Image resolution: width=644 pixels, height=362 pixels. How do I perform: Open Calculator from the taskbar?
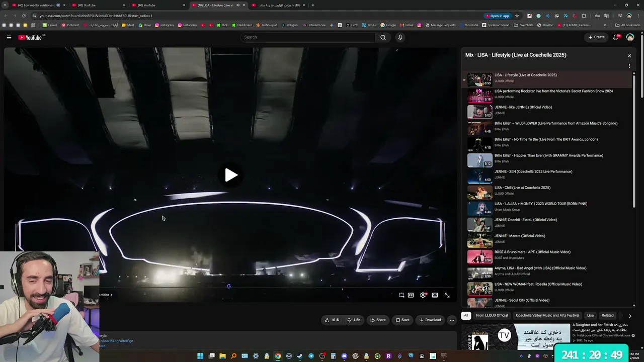pos(333,356)
